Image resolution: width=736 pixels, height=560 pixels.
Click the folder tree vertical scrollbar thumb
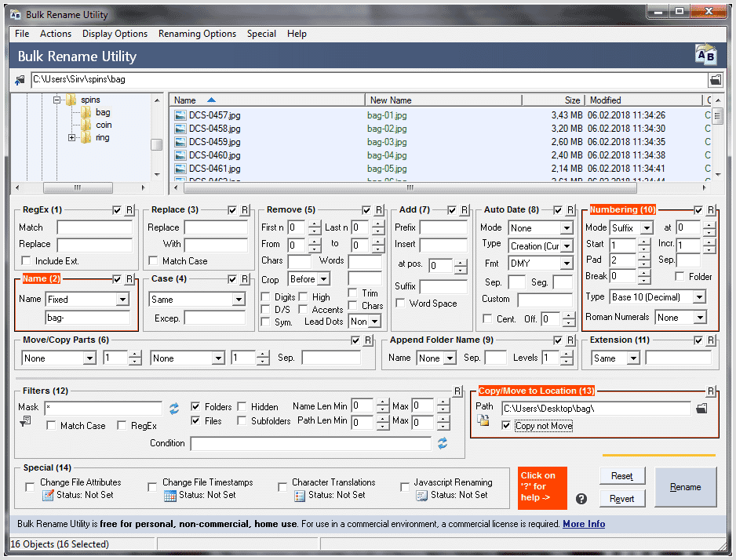pos(157,144)
